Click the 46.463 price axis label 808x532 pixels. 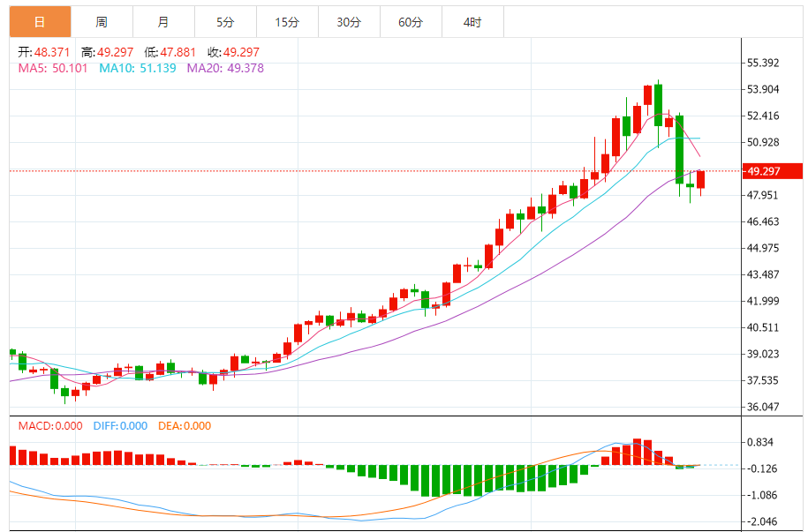[763, 221]
